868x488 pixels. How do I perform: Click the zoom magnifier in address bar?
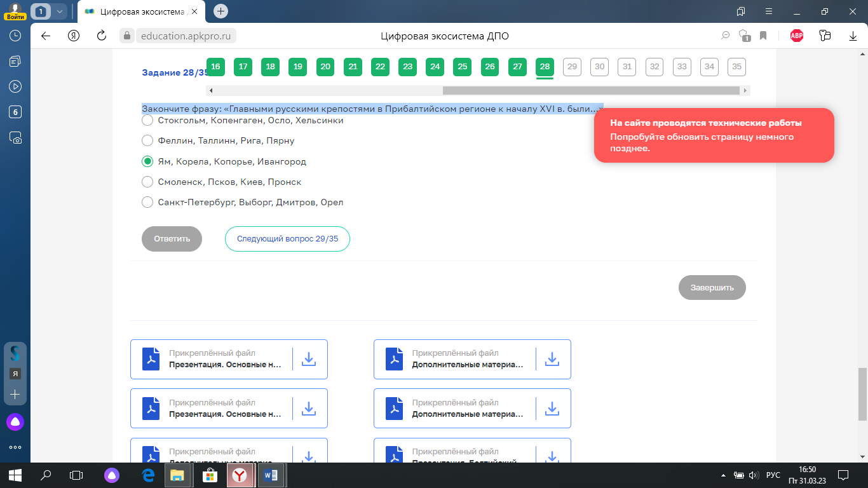coord(725,36)
